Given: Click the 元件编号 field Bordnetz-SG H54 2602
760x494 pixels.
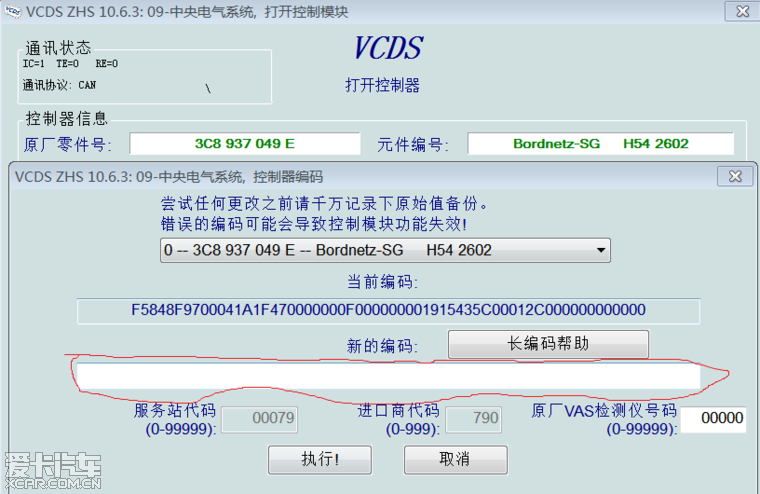Looking at the screenshot, I should [601, 144].
